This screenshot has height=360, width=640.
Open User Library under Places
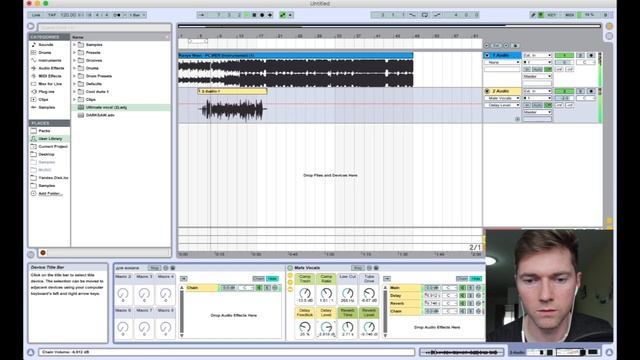click(50, 138)
